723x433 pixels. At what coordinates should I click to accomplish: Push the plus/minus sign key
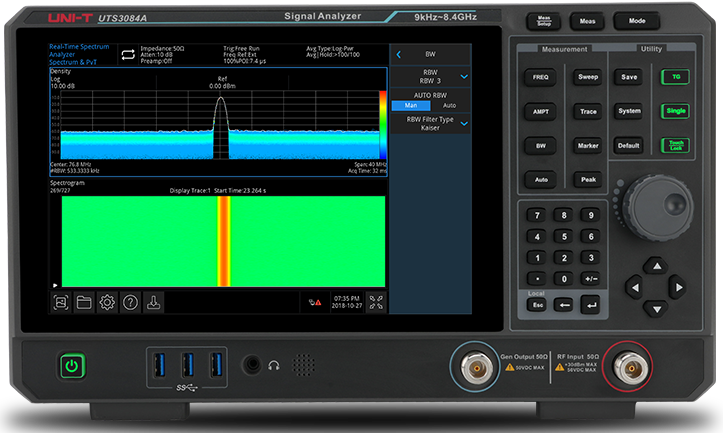591,279
